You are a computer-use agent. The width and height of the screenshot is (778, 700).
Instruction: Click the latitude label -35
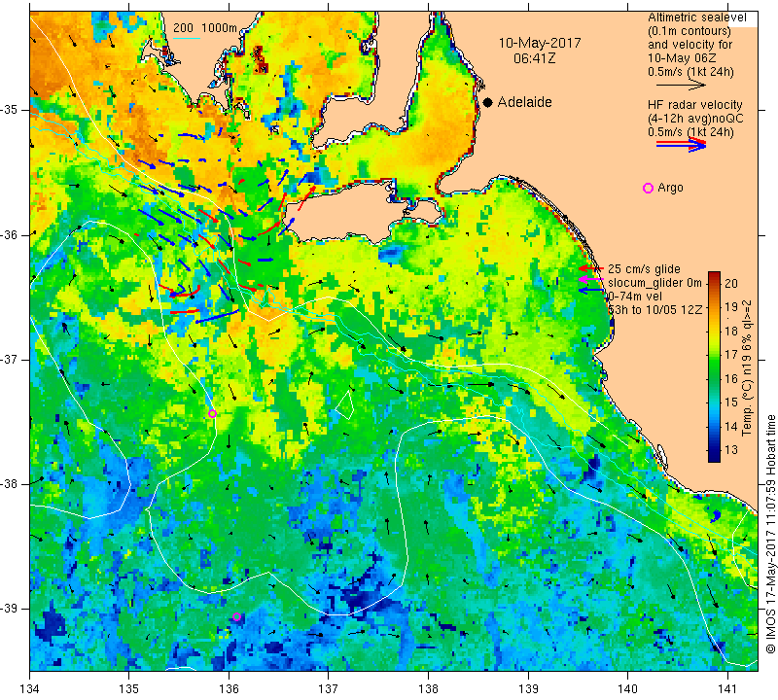[x=10, y=110]
